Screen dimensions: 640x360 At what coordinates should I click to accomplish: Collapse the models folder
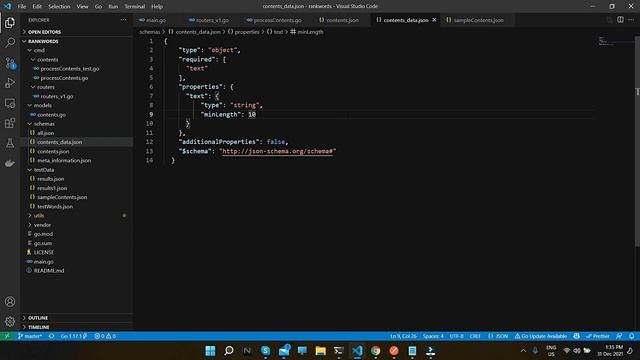click(77, 105)
